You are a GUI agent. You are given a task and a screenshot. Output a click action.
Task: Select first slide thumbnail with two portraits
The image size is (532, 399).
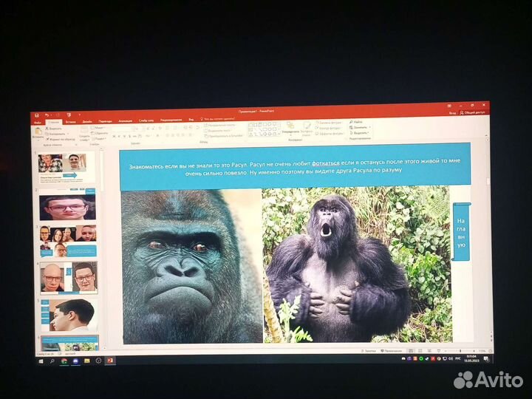tap(66, 168)
